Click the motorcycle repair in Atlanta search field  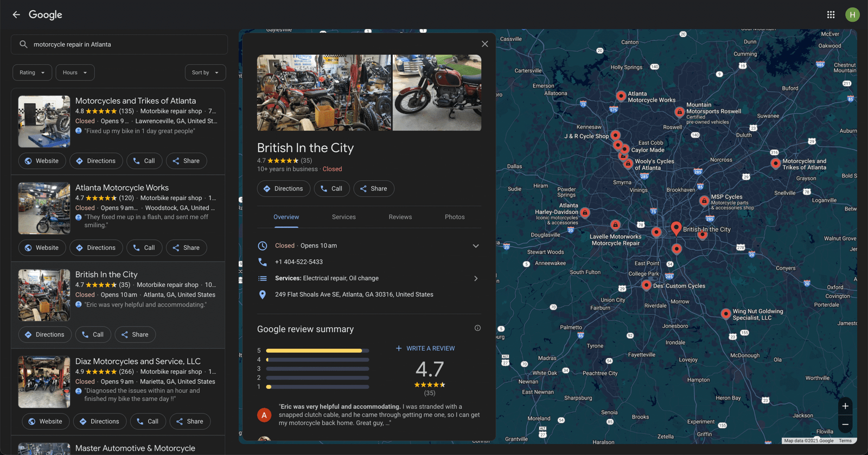[119, 45]
